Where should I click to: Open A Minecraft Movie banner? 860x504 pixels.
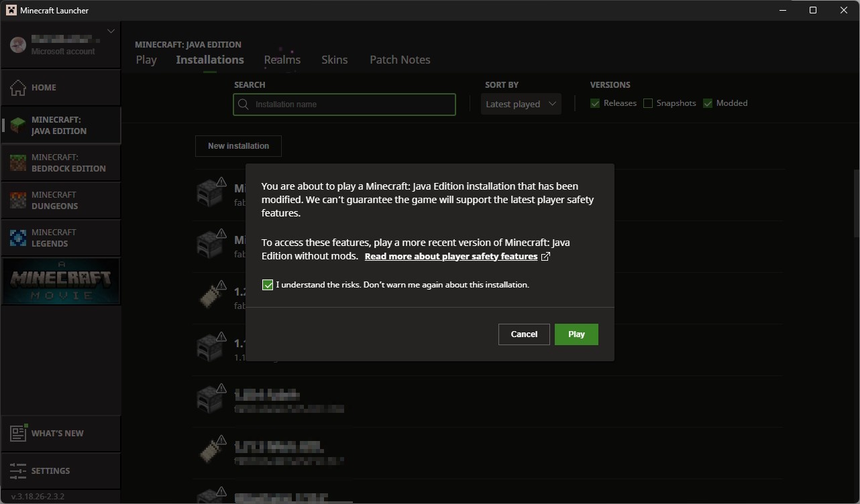tap(61, 281)
